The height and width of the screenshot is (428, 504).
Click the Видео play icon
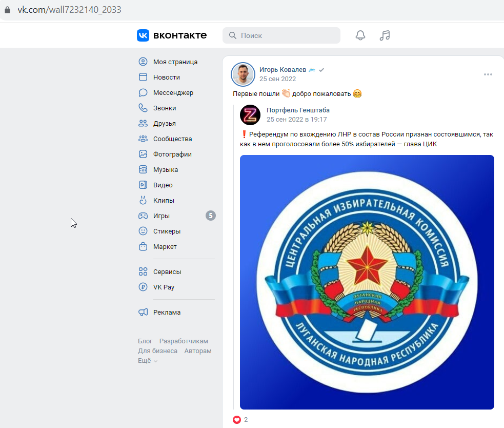pos(143,185)
